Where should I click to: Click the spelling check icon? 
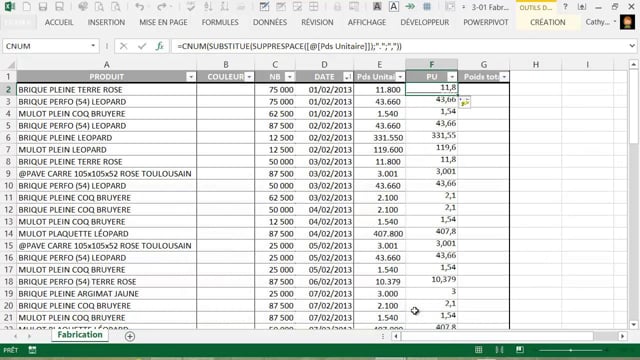pyautogui.click(x=190, y=7)
